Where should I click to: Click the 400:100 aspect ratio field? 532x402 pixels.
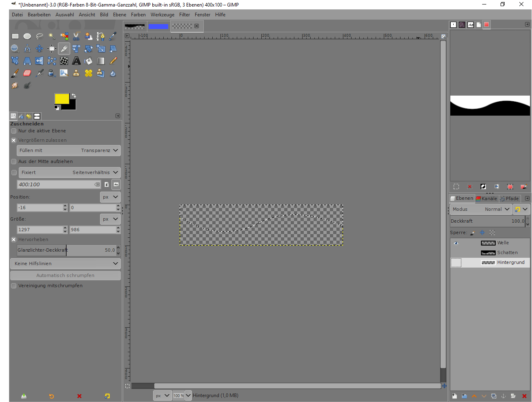56,185
